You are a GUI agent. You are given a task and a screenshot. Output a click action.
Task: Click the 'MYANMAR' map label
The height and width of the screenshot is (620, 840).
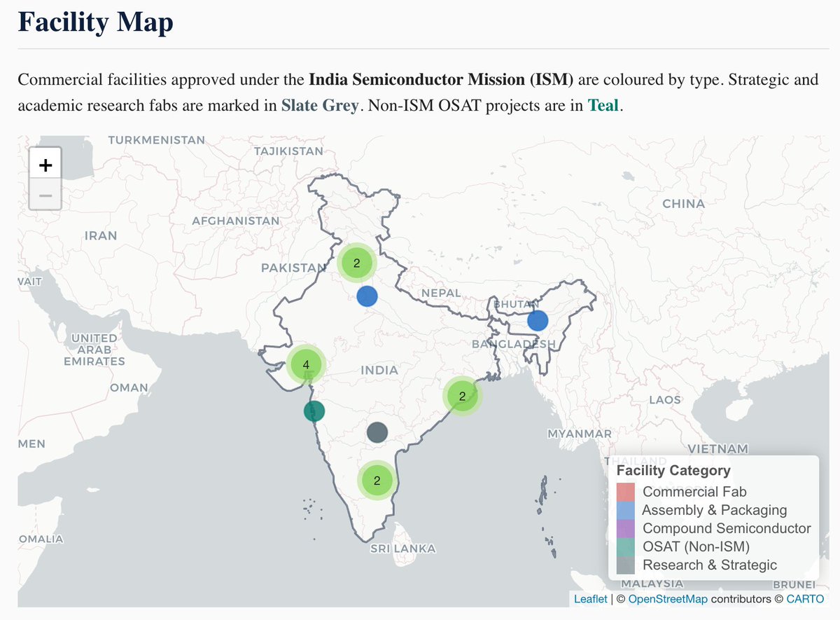[x=579, y=434]
